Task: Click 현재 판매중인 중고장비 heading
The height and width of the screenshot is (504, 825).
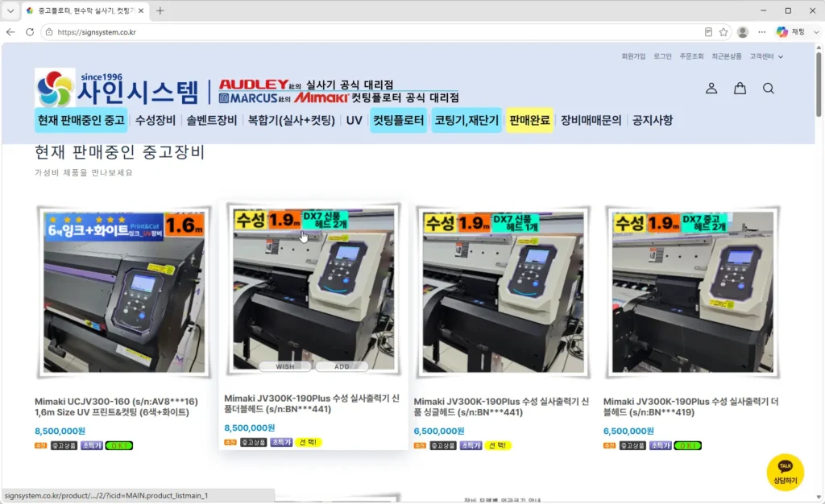Action: [119, 152]
